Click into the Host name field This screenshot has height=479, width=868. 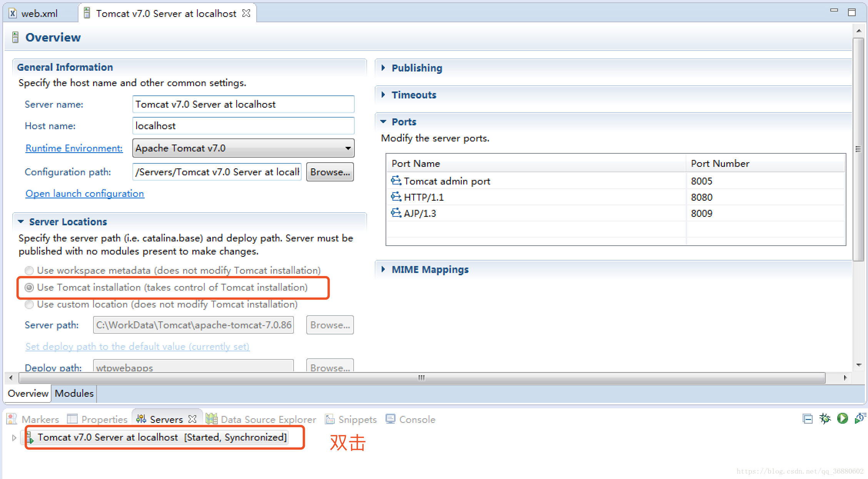pyautogui.click(x=243, y=126)
